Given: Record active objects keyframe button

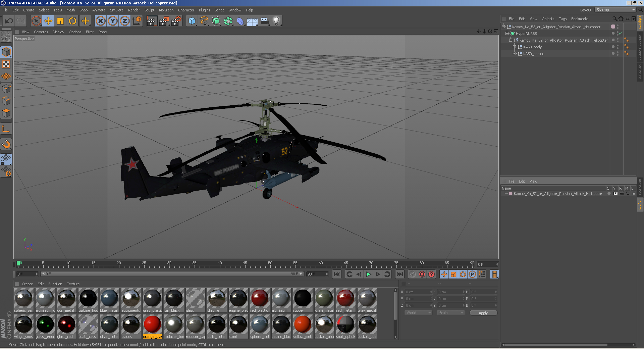Looking at the screenshot, I should coord(412,275).
